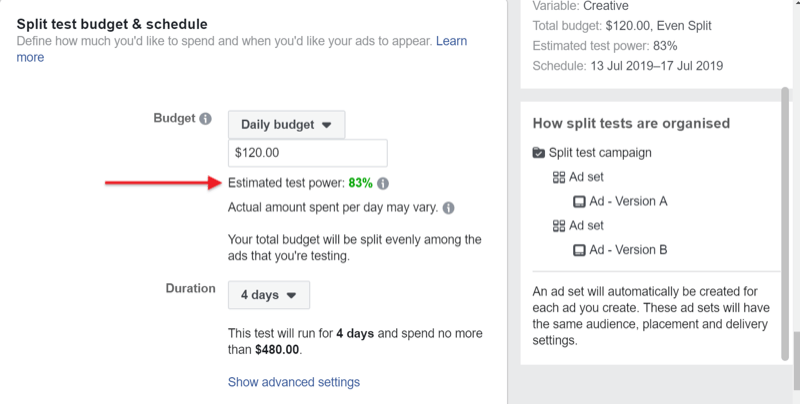Click info icon after 'amount spent per day may vary'
This screenshot has width=800, height=404.
(x=448, y=208)
